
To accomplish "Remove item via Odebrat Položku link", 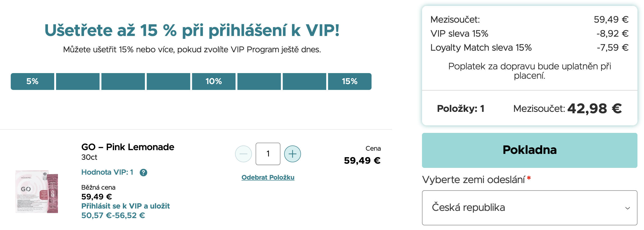I will pyautogui.click(x=268, y=177).
